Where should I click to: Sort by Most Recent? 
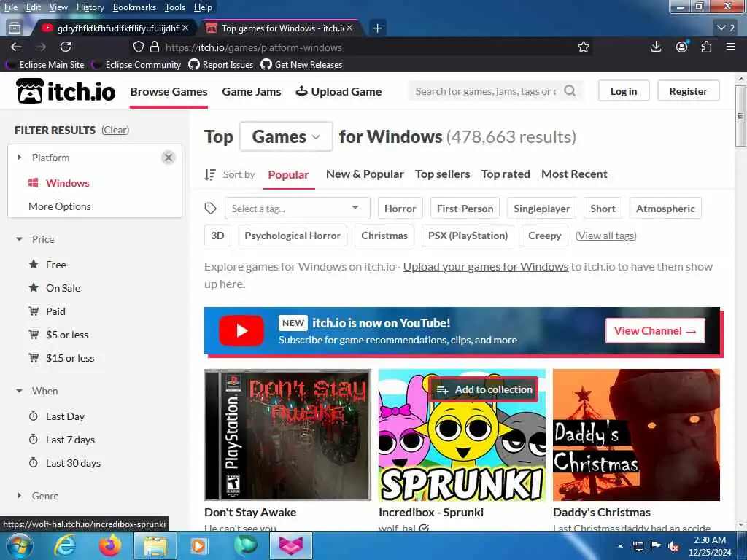point(574,174)
